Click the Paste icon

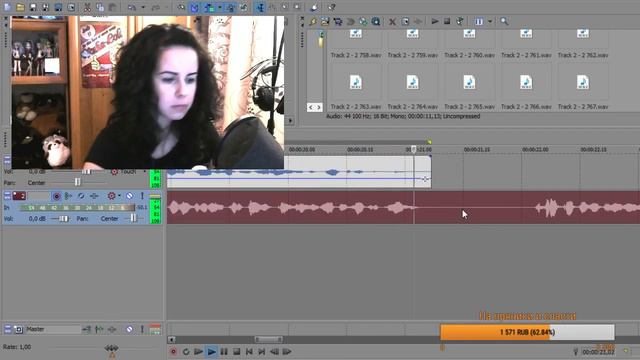112,7
